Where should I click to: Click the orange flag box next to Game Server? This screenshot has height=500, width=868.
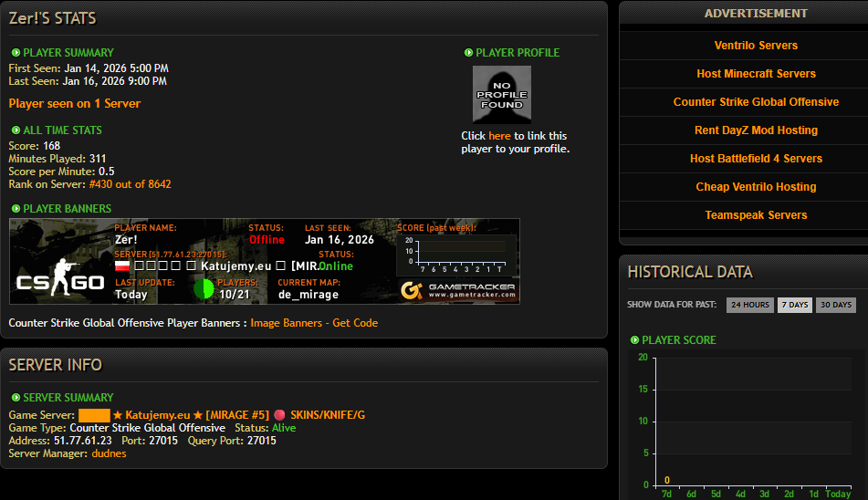(x=94, y=415)
